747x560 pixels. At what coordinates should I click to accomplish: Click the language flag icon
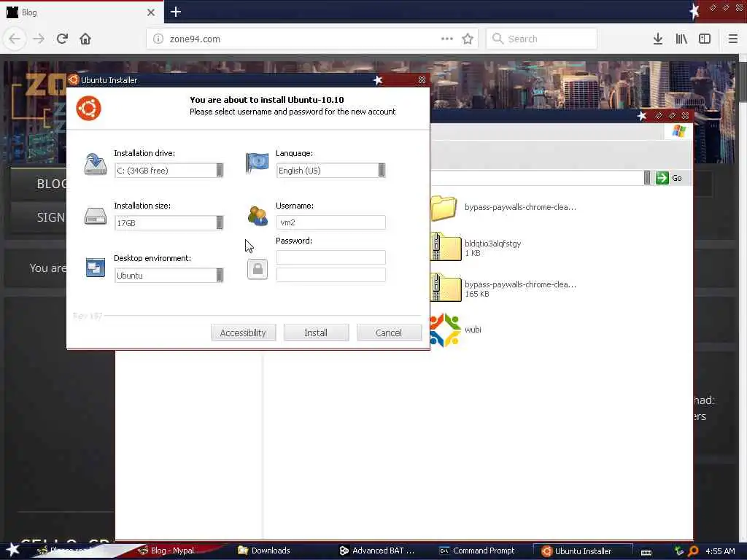coord(257,163)
